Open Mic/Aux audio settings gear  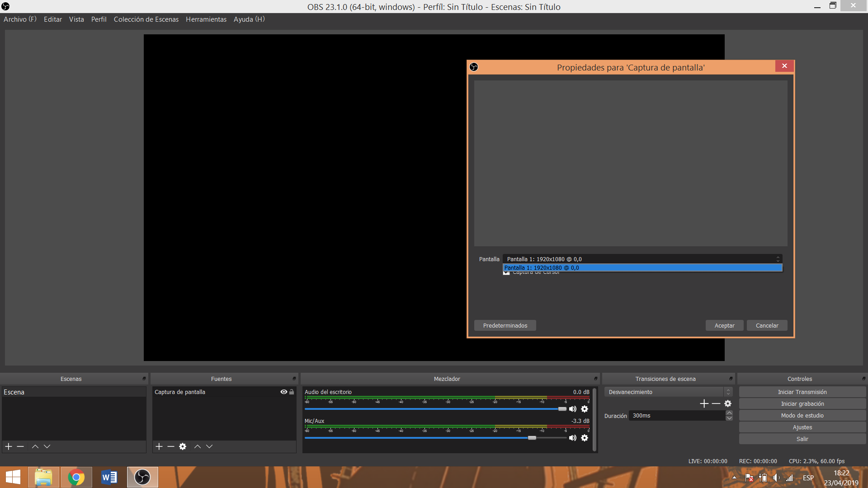(585, 438)
